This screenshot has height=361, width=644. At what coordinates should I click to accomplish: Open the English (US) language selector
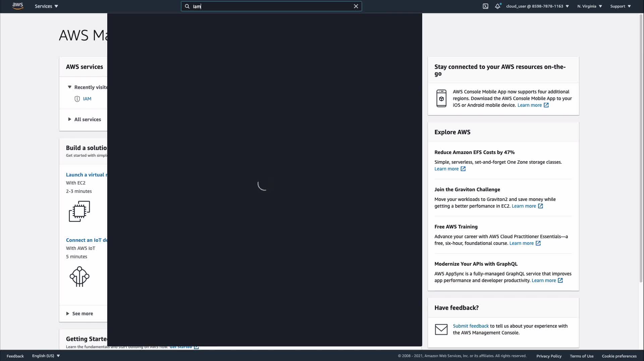(x=46, y=356)
